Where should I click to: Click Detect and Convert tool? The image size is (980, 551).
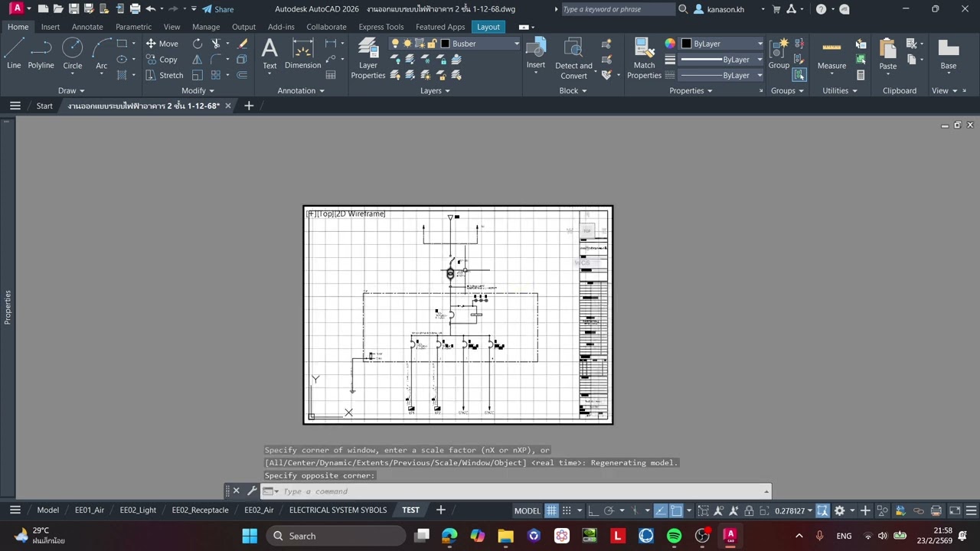[573, 59]
